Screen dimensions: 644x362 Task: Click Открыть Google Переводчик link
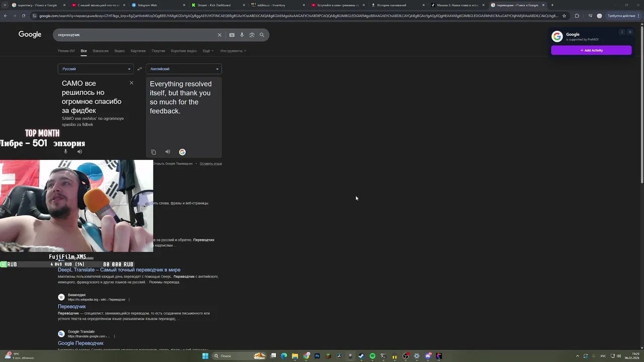(173, 163)
